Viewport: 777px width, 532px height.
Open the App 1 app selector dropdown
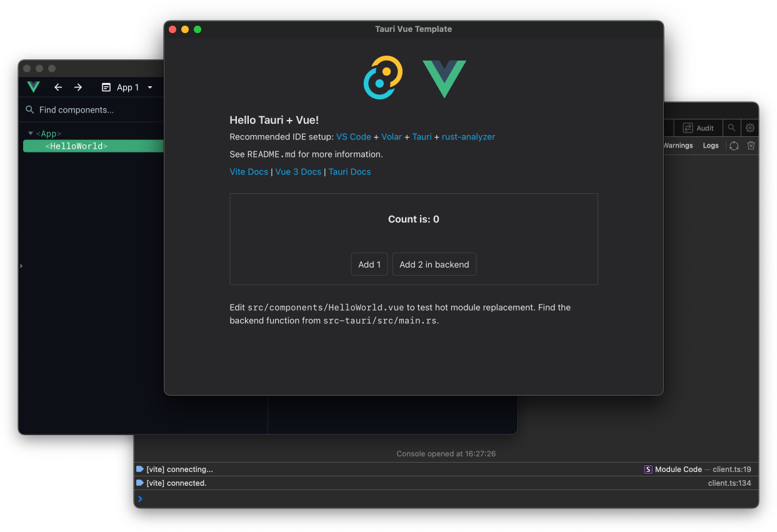[127, 88]
